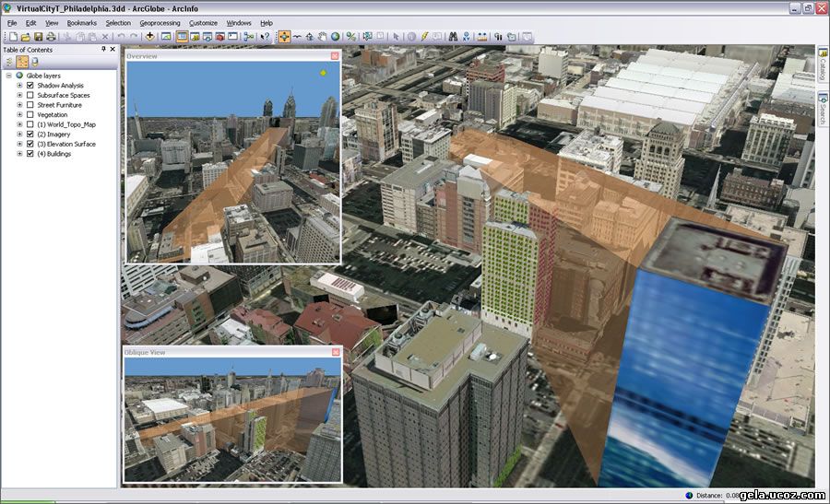Select the Globe layers root item
The width and height of the screenshot is (830, 504).
43,76
